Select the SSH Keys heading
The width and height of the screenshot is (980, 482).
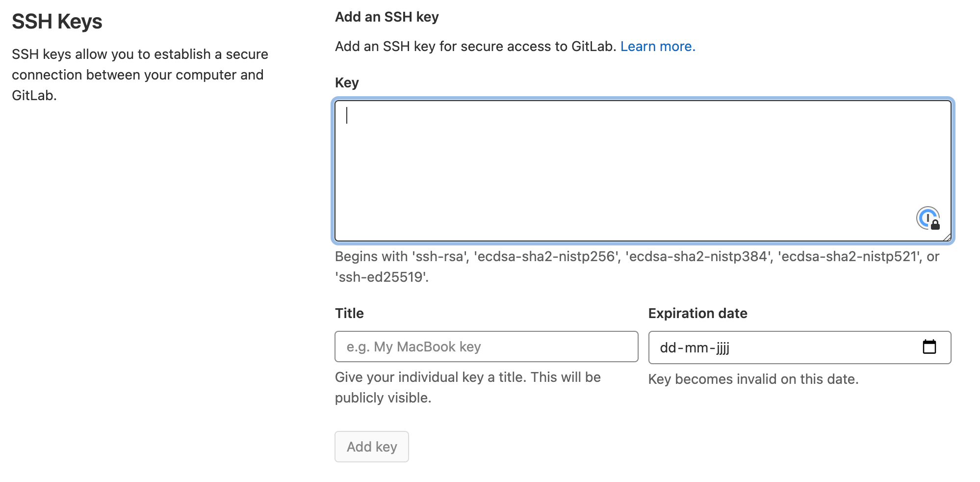pos(57,22)
